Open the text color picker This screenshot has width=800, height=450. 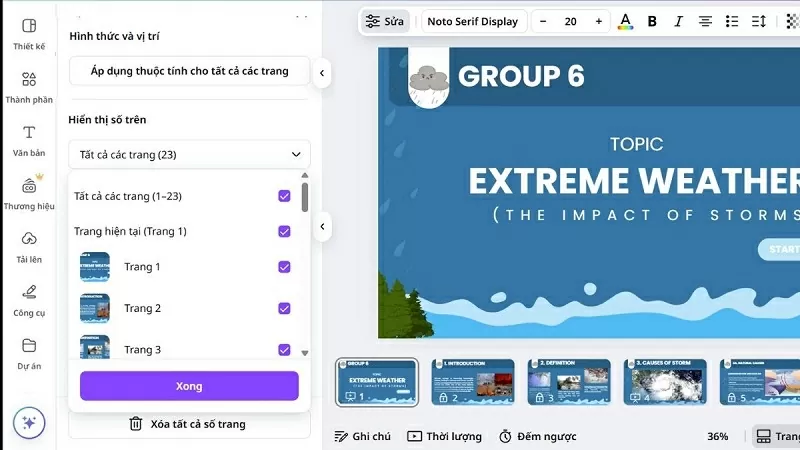(625, 21)
